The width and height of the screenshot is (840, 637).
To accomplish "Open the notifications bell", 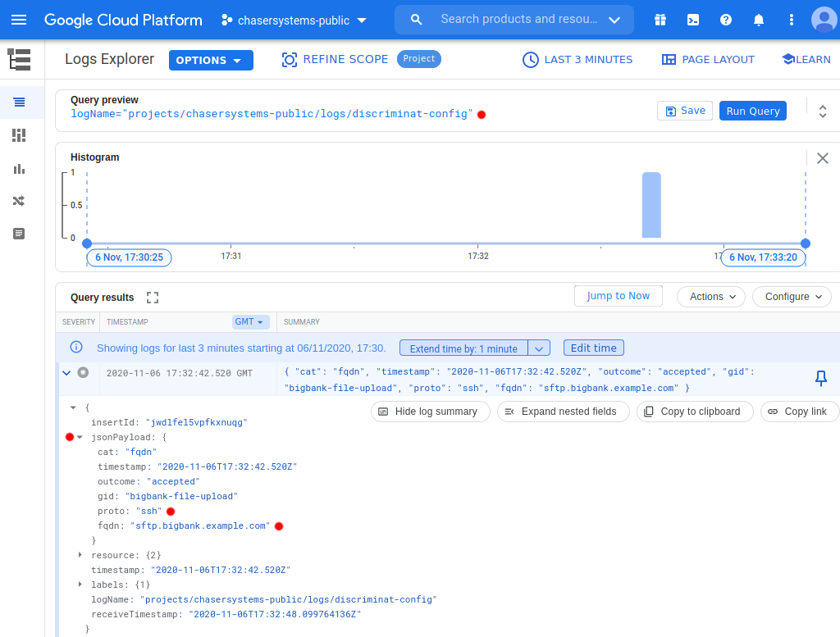I will click(759, 20).
